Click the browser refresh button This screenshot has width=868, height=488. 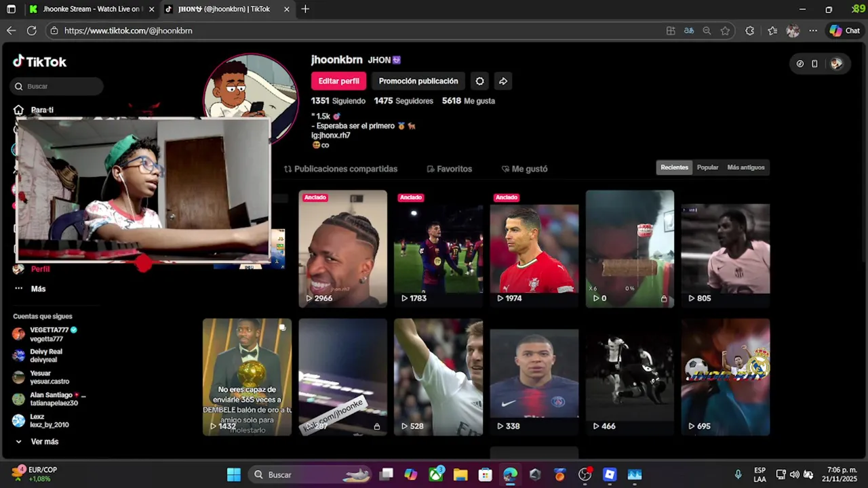click(31, 30)
